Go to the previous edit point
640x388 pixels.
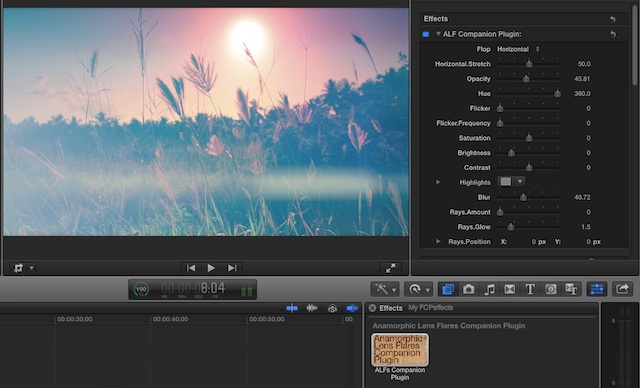tap(191, 268)
